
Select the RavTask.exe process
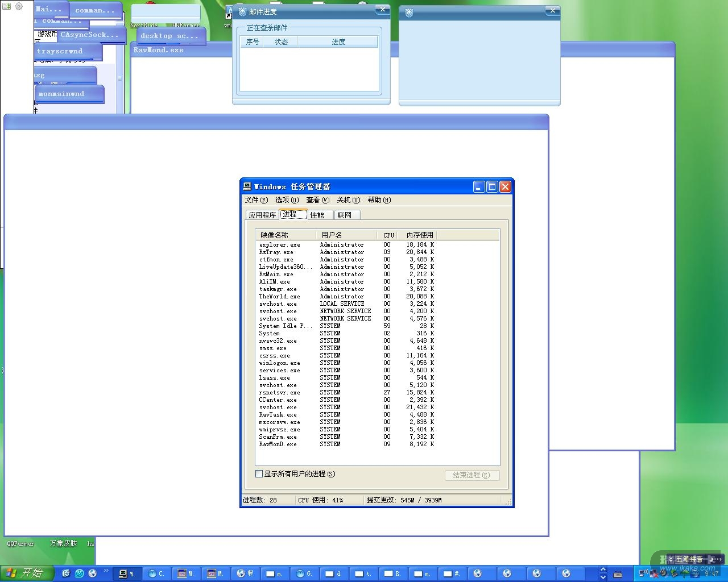point(347,415)
